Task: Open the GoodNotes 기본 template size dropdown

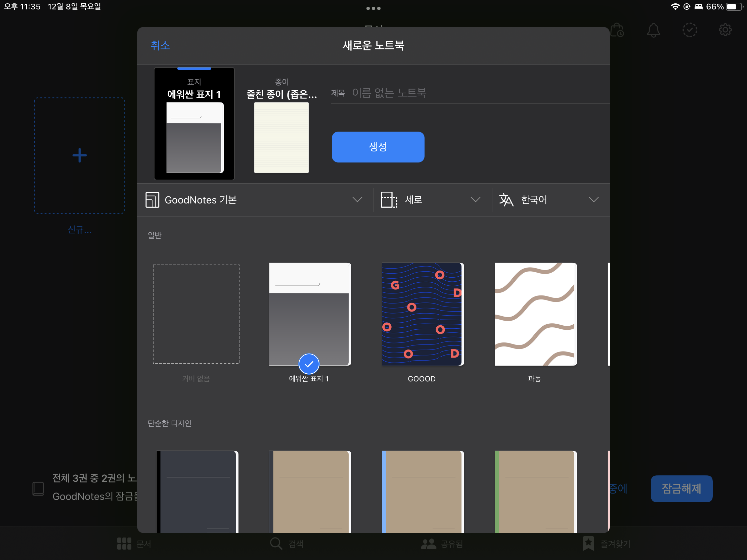Action: tap(255, 200)
